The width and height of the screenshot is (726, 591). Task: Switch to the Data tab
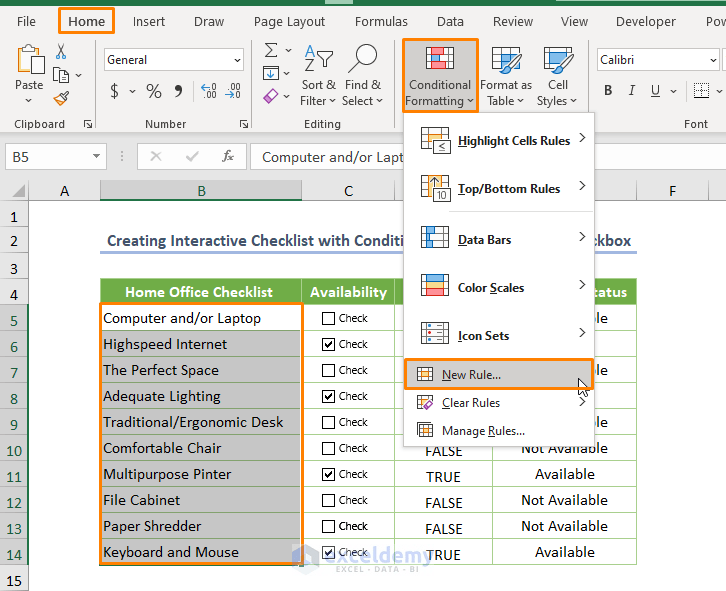tap(450, 22)
